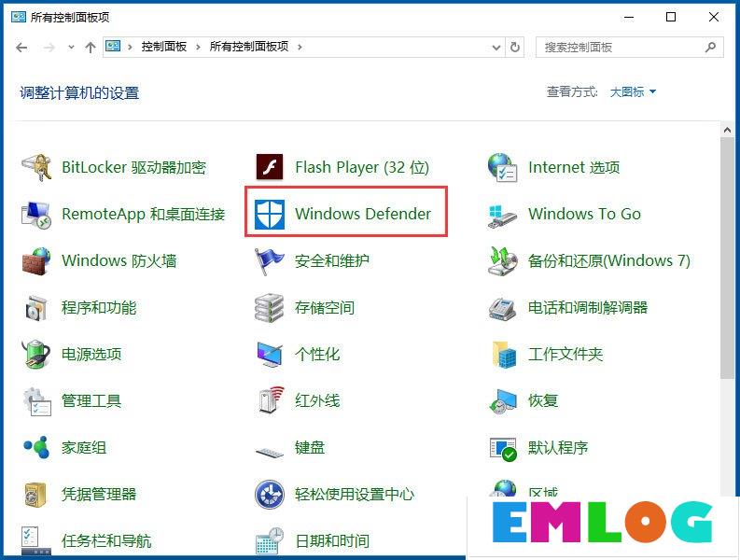Open the 恢复 recovery icon
This screenshot has height=560, width=740.
[x=503, y=401]
